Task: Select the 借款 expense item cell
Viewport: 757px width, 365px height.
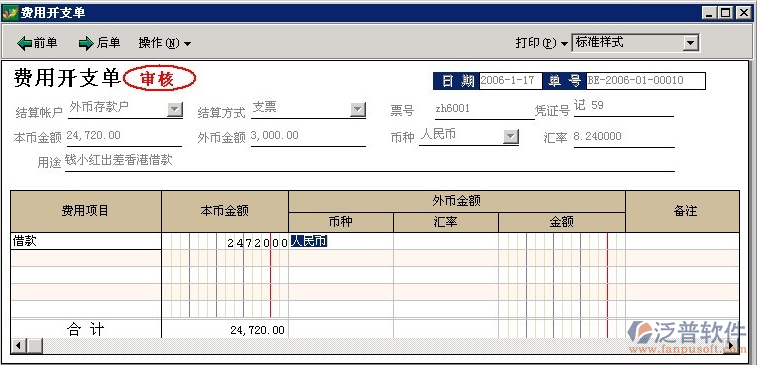Action: tap(86, 241)
